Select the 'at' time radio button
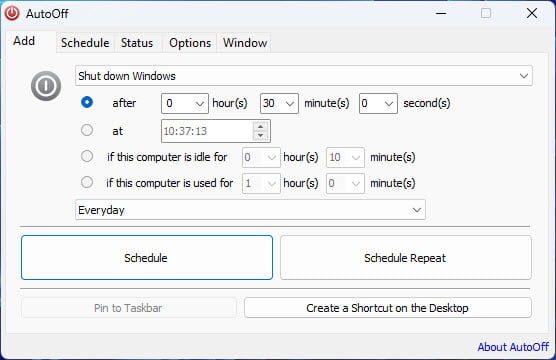 pos(87,130)
